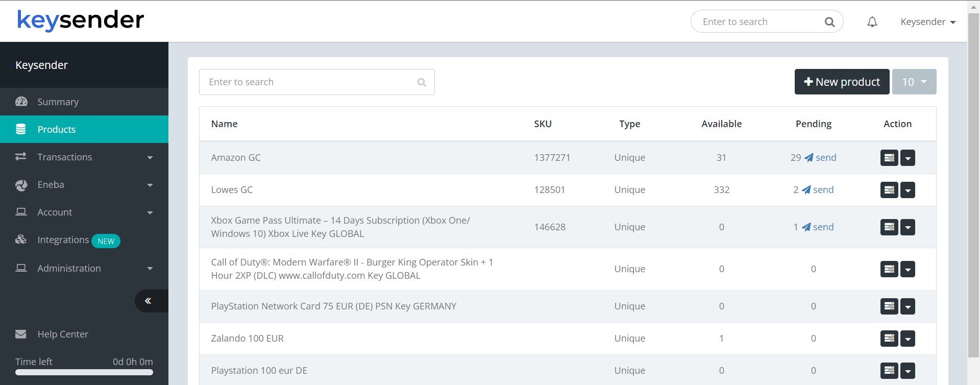Viewport: 980px width, 385px height.
Task: Expand the Eneba sidebar section
Action: pyautogui.click(x=84, y=185)
